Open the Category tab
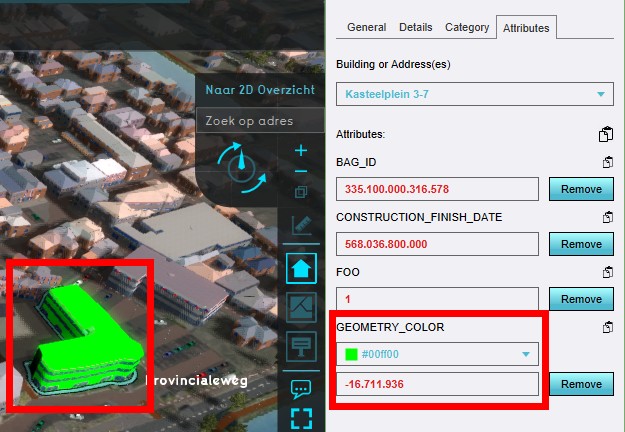Image resolution: width=625 pixels, height=432 pixels. pos(467,28)
